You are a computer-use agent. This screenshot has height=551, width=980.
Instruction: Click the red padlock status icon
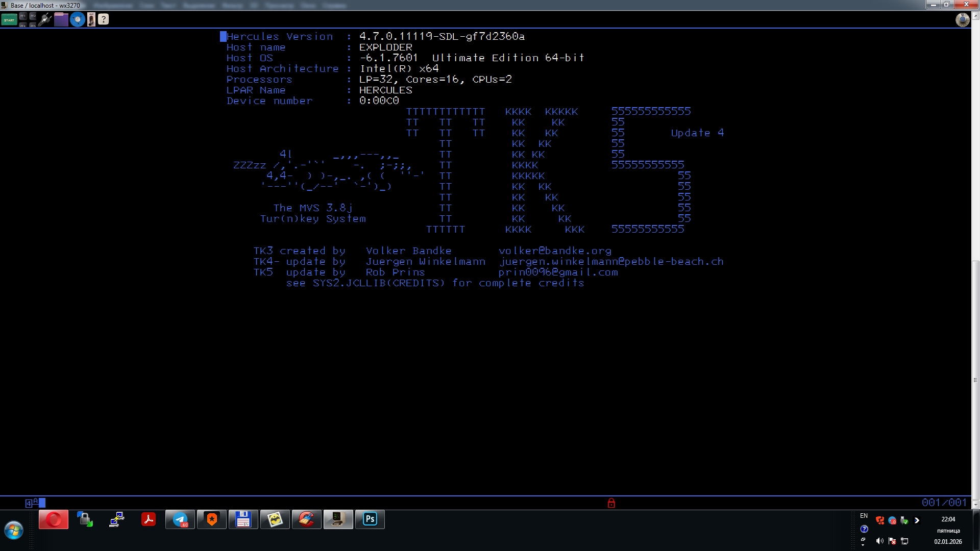pyautogui.click(x=611, y=503)
